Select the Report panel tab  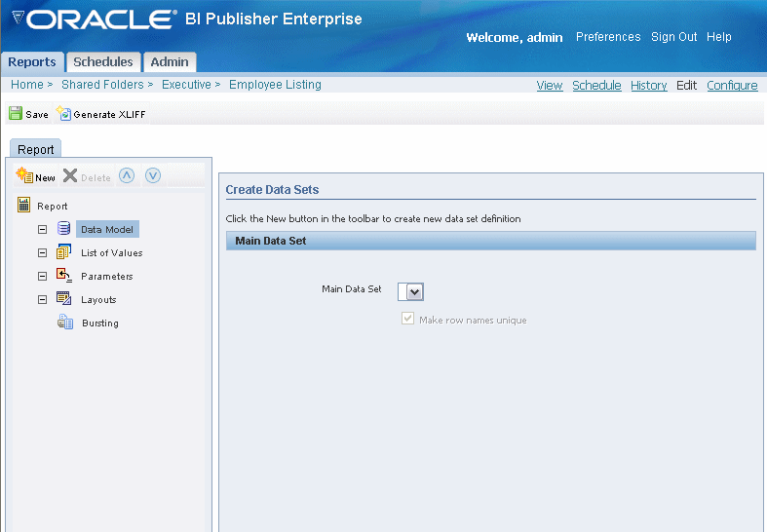point(36,149)
